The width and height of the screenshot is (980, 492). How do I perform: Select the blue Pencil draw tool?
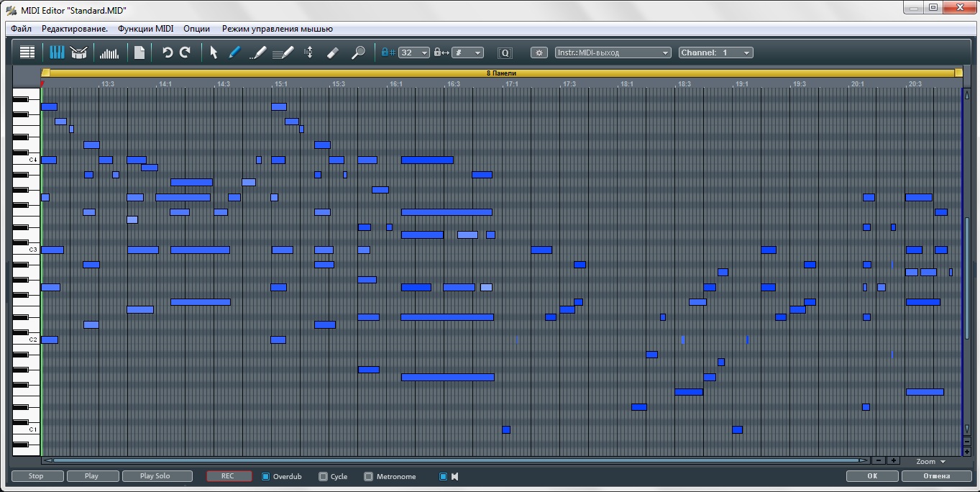click(234, 53)
